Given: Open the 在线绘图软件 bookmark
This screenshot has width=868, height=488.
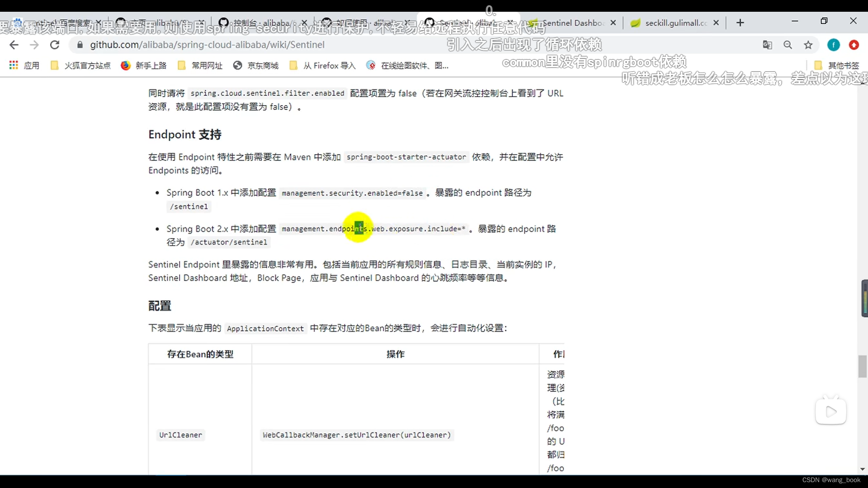Looking at the screenshot, I should [407, 66].
